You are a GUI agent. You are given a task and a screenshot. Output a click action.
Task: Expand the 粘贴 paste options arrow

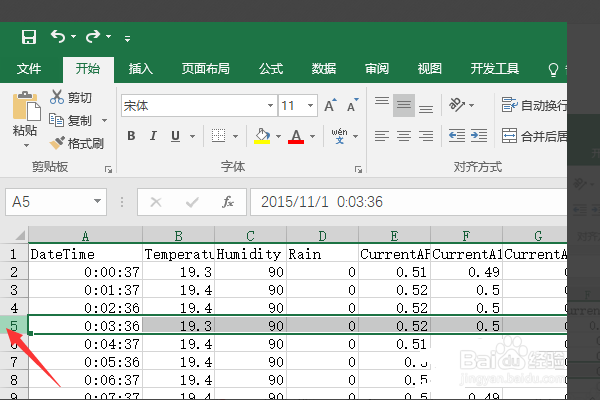pyautogui.click(x=26, y=145)
